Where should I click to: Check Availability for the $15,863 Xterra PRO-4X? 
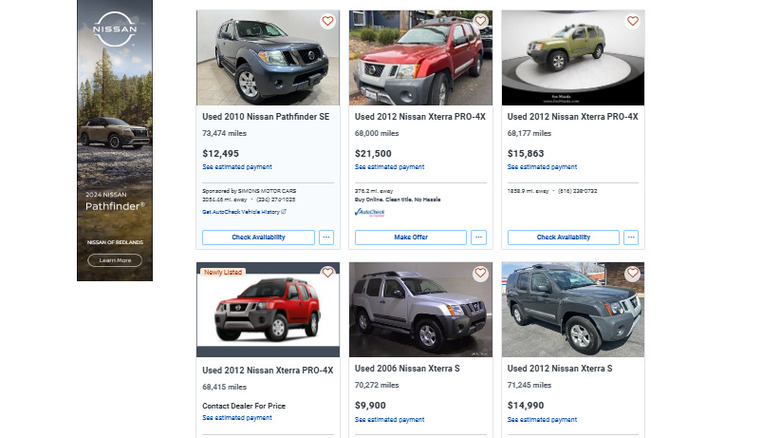tap(563, 237)
